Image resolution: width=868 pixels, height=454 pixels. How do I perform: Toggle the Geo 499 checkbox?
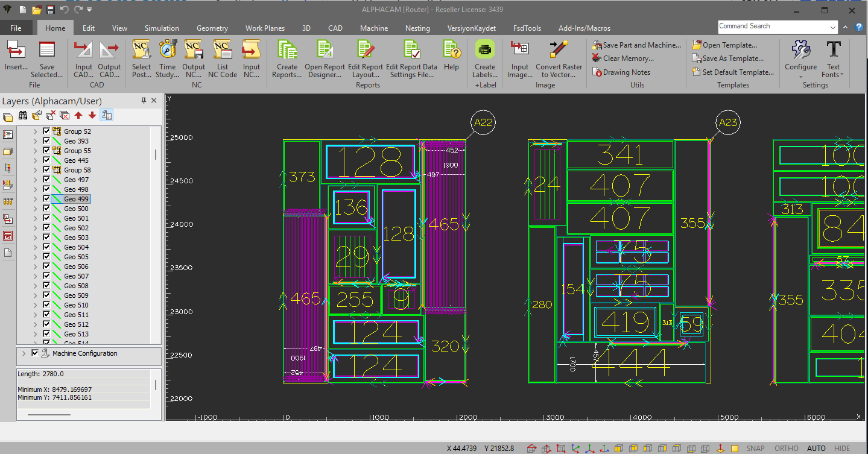[46, 199]
